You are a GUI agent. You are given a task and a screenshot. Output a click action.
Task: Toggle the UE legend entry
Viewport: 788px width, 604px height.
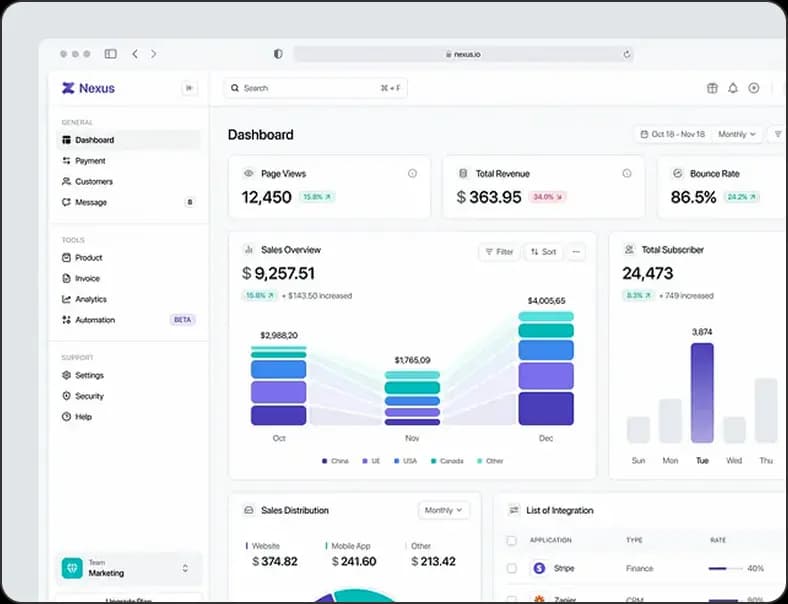tap(371, 461)
